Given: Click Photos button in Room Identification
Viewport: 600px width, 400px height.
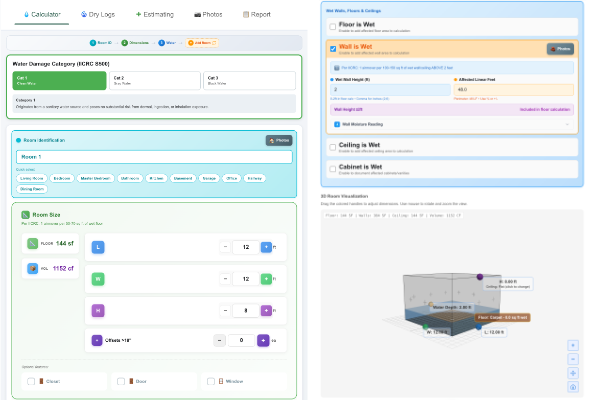Looking at the screenshot, I should pyautogui.click(x=278, y=141).
